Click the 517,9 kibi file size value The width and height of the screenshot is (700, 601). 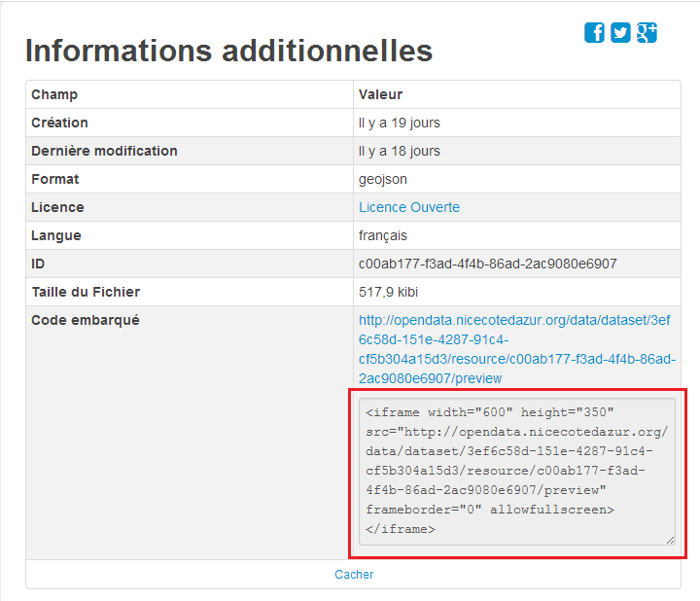[x=390, y=292]
